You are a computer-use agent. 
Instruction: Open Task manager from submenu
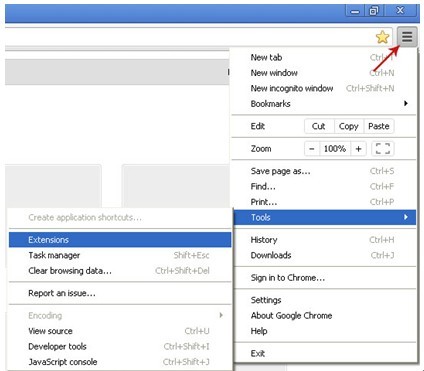point(120,255)
